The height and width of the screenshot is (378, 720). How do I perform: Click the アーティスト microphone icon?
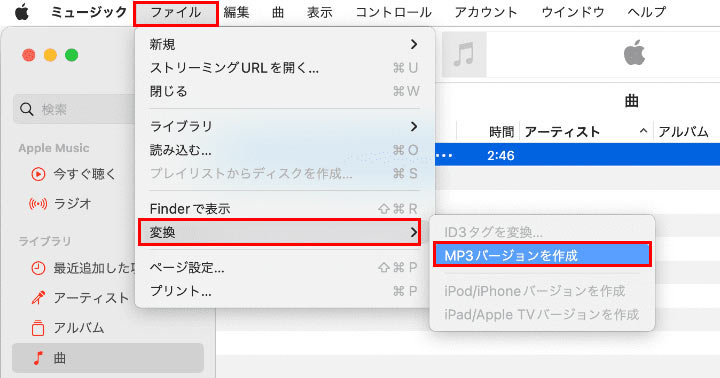click(38, 298)
